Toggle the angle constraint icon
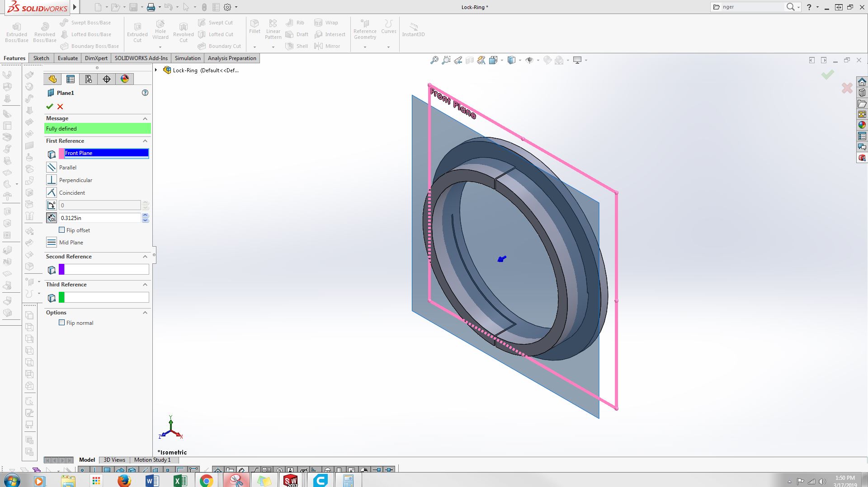Viewport: 868px width, 487px height. point(52,205)
